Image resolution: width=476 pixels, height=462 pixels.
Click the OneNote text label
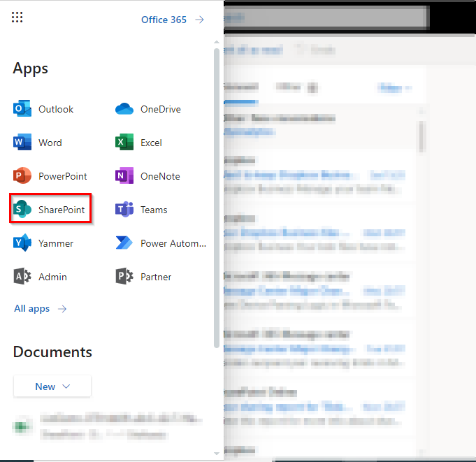[x=160, y=176]
